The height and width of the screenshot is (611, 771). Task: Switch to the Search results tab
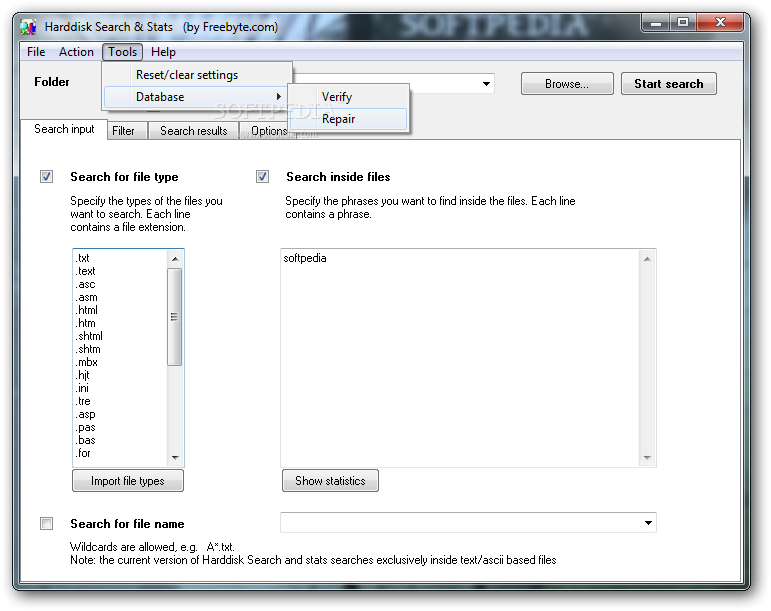tap(194, 131)
